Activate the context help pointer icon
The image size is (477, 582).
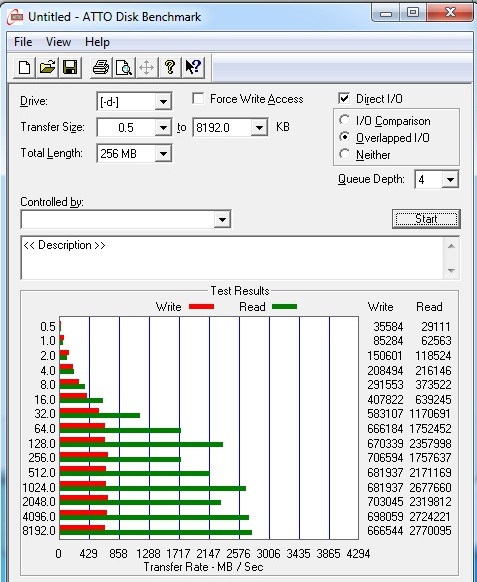[x=193, y=68]
